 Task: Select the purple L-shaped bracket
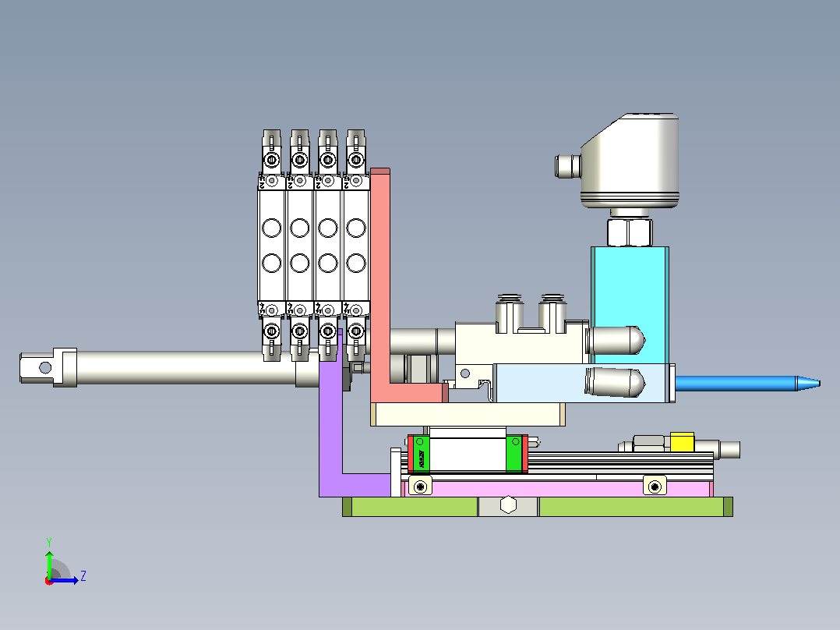(x=331, y=429)
